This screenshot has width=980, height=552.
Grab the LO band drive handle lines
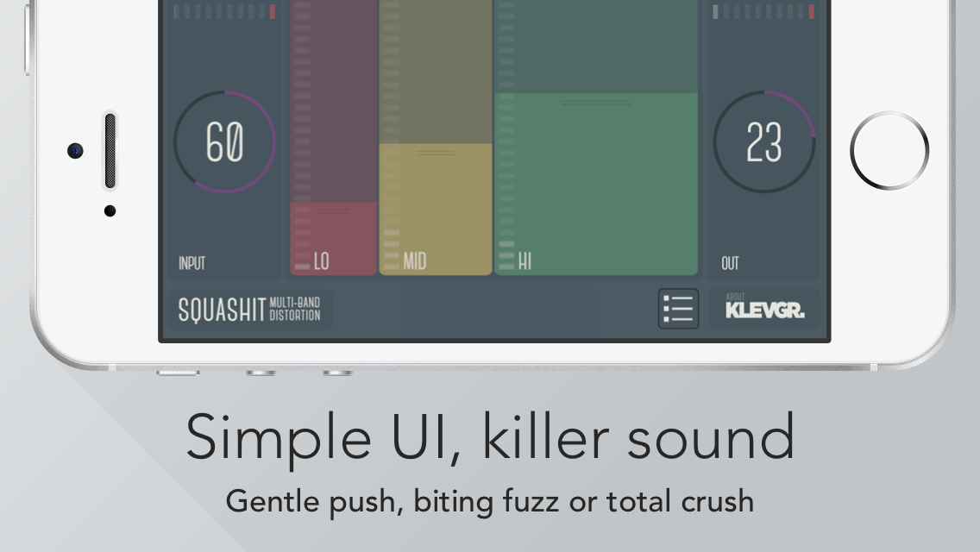point(333,210)
